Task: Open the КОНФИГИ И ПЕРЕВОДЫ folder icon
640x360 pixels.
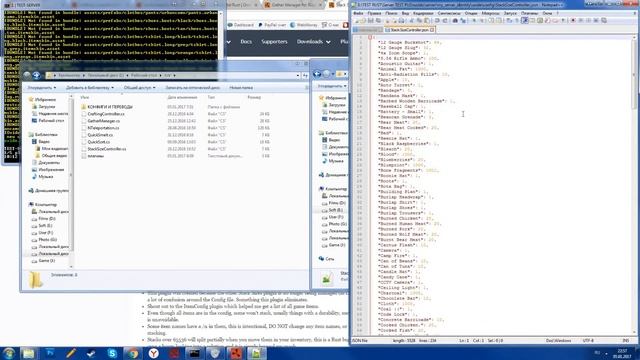Action: [83, 107]
